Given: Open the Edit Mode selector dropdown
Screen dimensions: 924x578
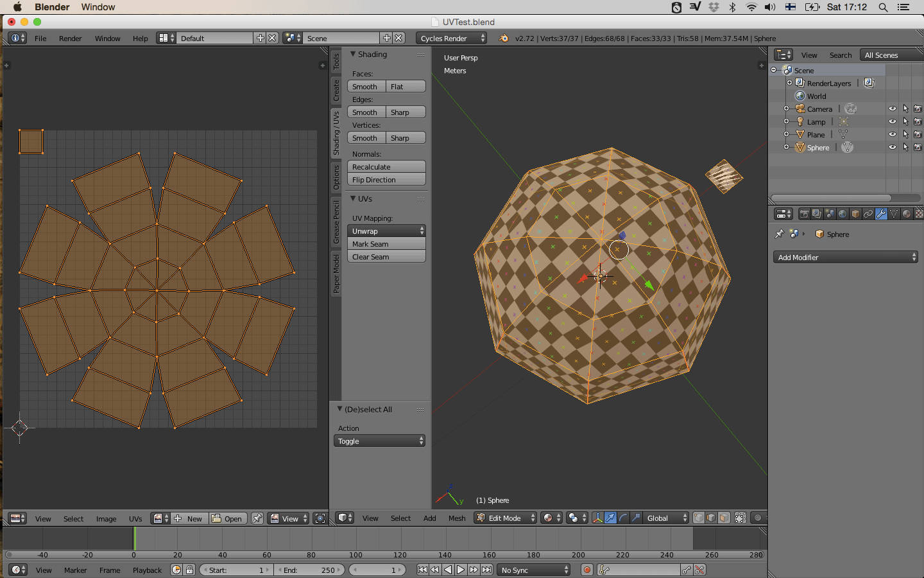Looking at the screenshot, I should click(506, 518).
